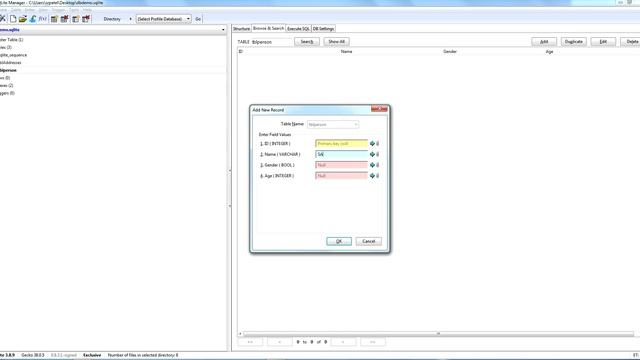Click the Connect Database open-folder icon
This screenshot has height=360, width=640.
(x=23, y=19)
